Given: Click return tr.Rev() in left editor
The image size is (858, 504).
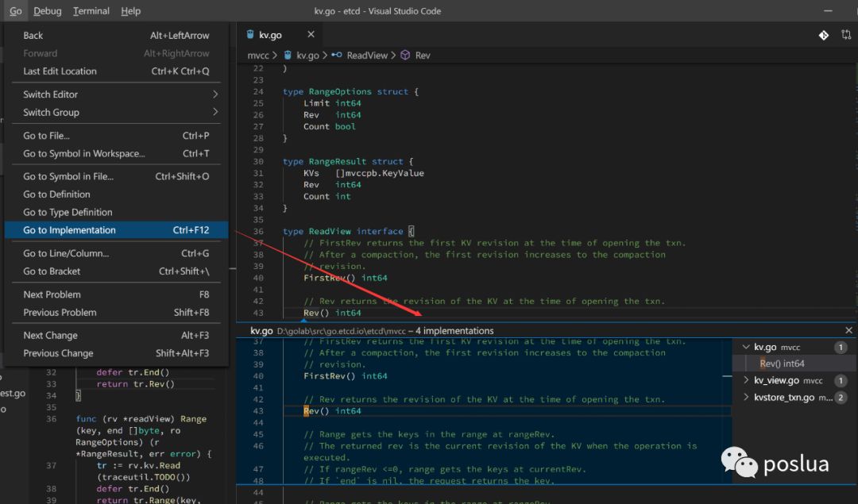Looking at the screenshot, I should click(x=135, y=383).
